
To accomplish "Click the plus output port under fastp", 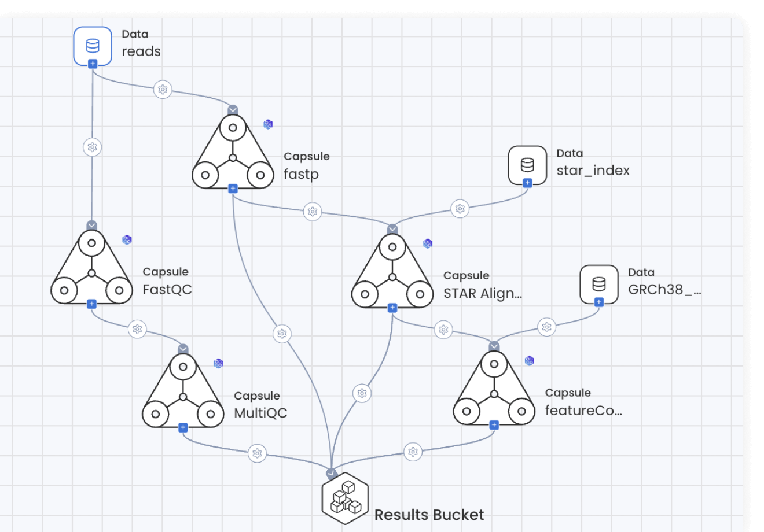I will pos(233,189).
